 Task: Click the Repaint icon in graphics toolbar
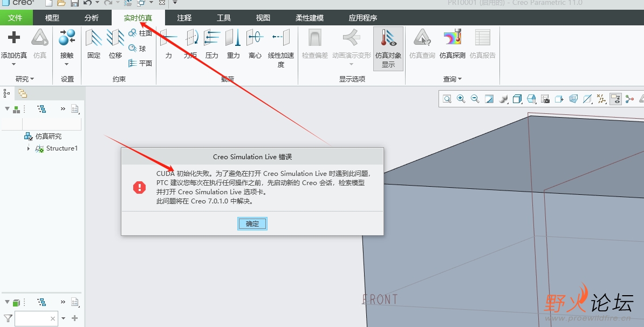click(489, 99)
